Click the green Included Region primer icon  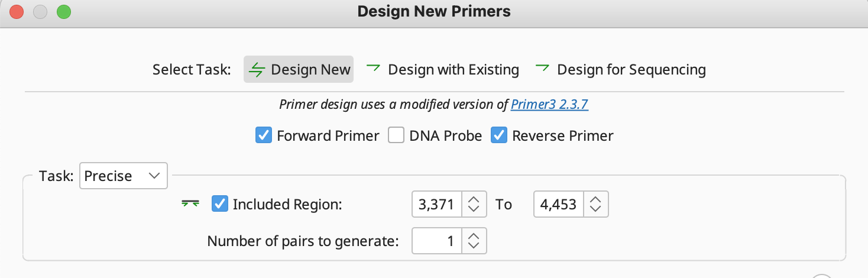pyautogui.click(x=189, y=204)
